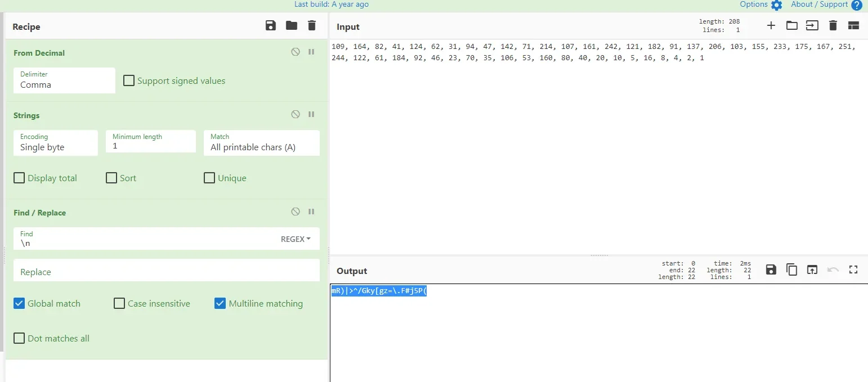Disable the From Decimal operation
The width and height of the screenshot is (868, 382).
pos(296,52)
